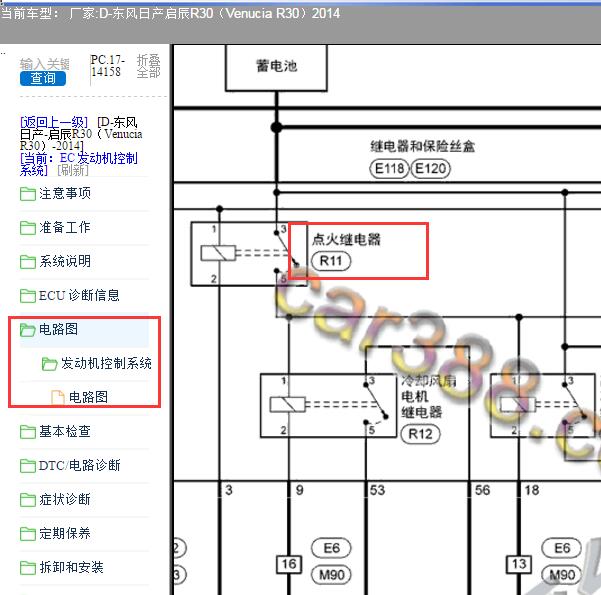
Task: Click the 定期保养 folder icon
Action: [28, 534]
